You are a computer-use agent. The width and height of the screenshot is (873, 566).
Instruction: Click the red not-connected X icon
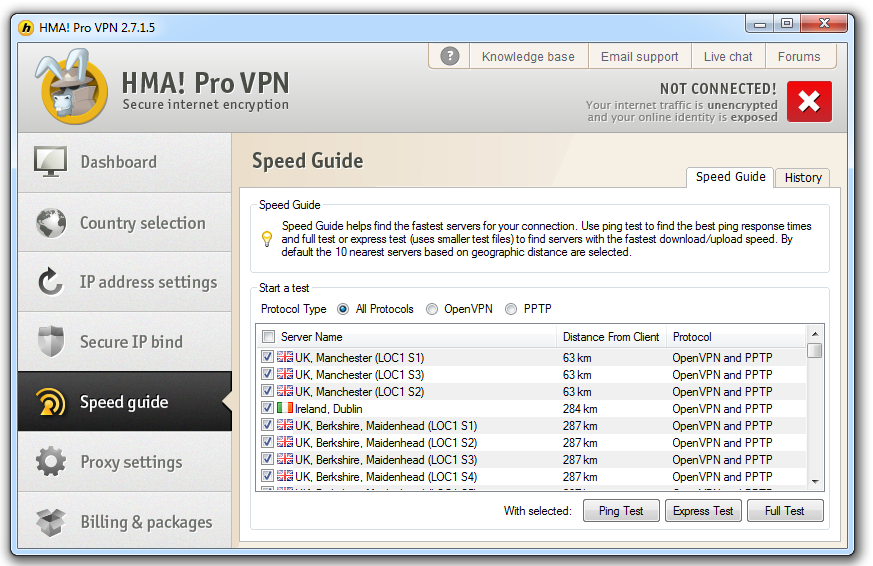coord(809,101)
